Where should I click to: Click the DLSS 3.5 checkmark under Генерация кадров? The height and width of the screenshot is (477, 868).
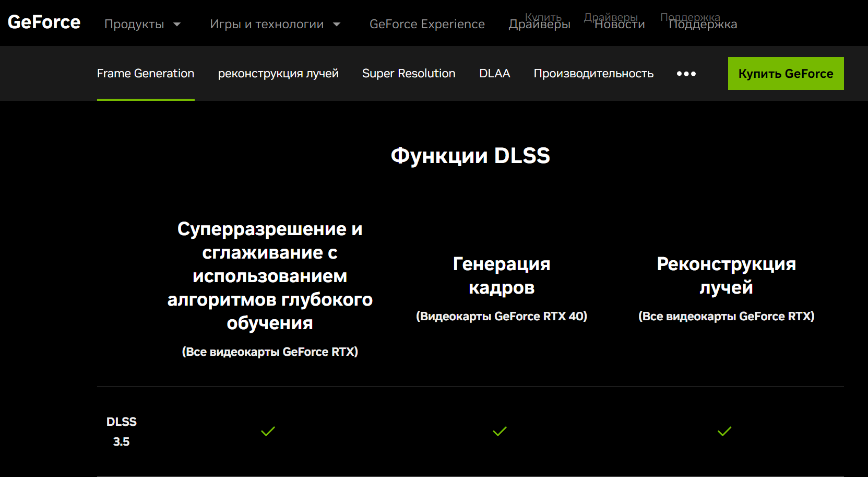(x=500, y=432)
